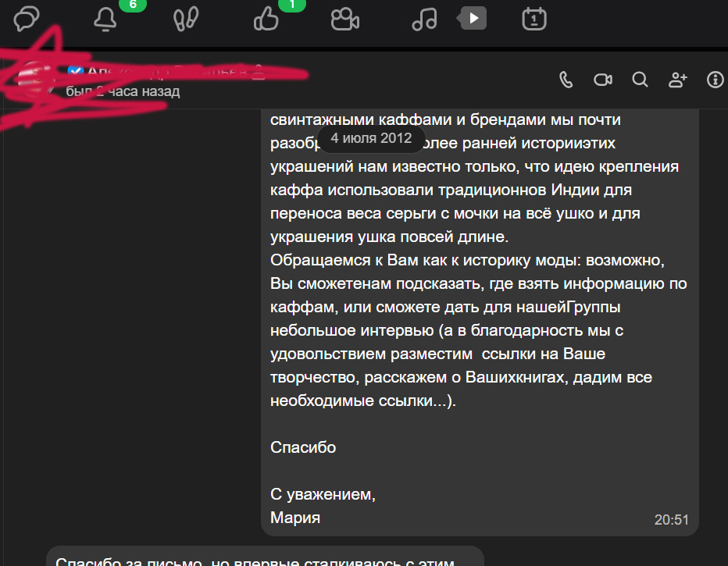Add a person to the chat
Image resolution: width=728 pixels, height=566 pixels.
(x=678, y=80)
